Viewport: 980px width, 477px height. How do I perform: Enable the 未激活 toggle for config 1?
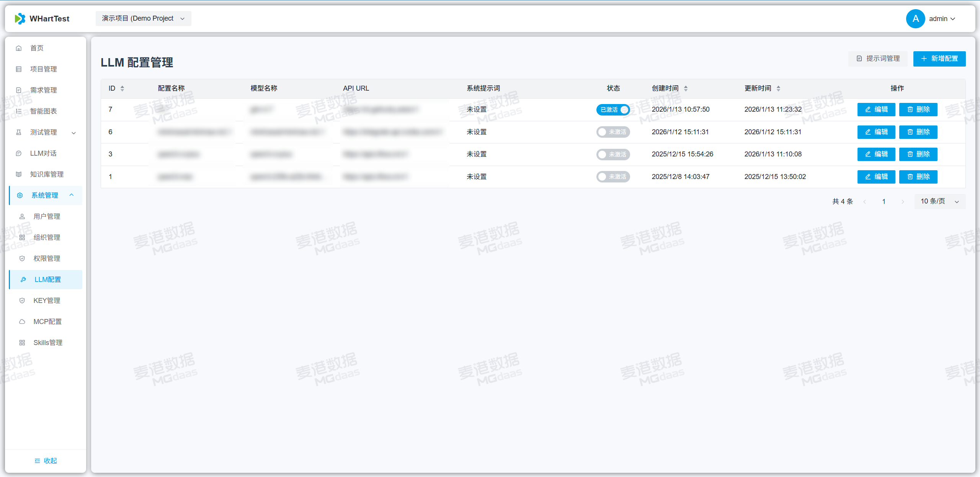click(x=613, y=177)
